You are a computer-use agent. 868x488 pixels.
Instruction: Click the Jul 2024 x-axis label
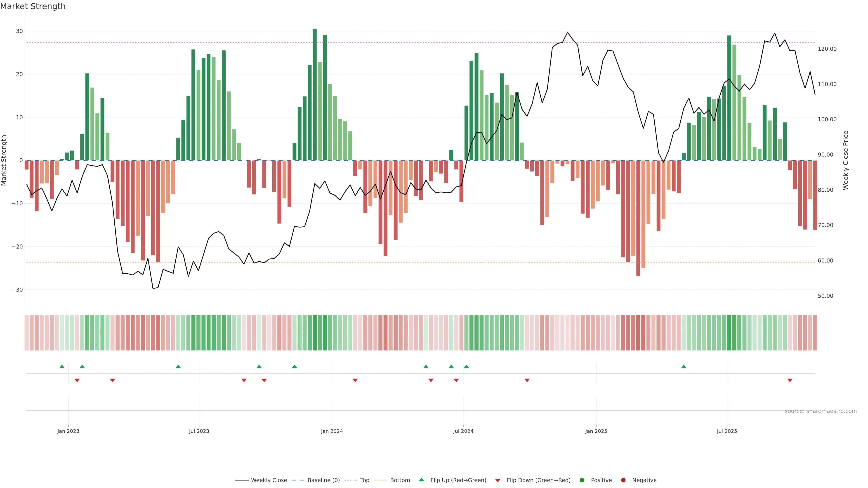pyautogui.click(x=463, y=431)
